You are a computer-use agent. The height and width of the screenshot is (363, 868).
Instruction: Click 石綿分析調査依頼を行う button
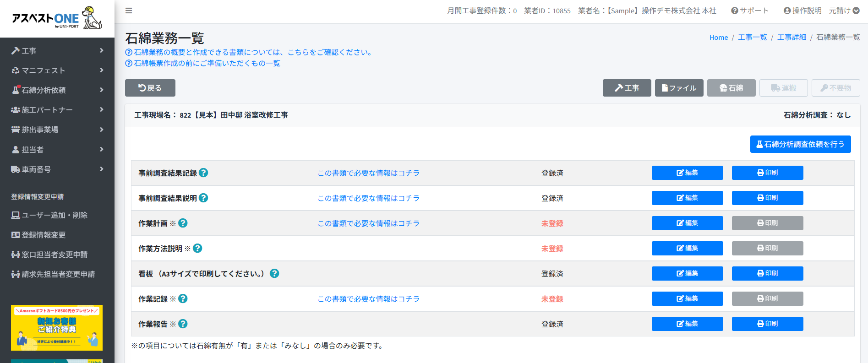coord(800,144)
